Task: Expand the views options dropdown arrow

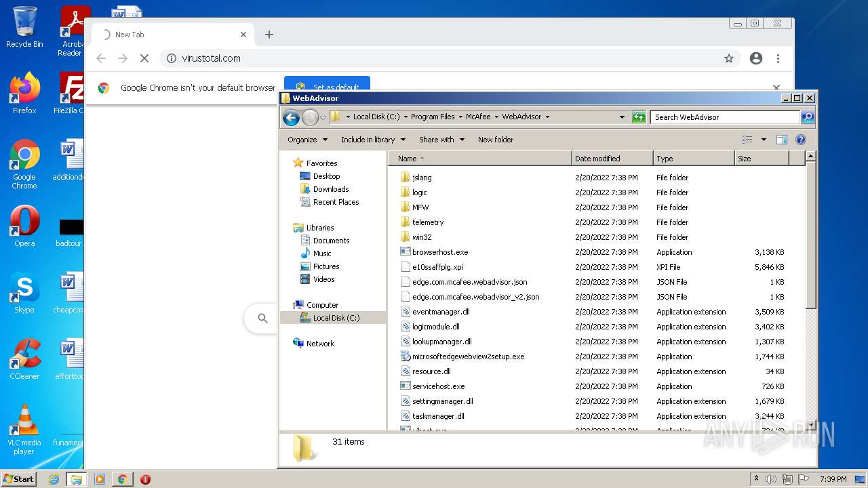Action: 764,140
